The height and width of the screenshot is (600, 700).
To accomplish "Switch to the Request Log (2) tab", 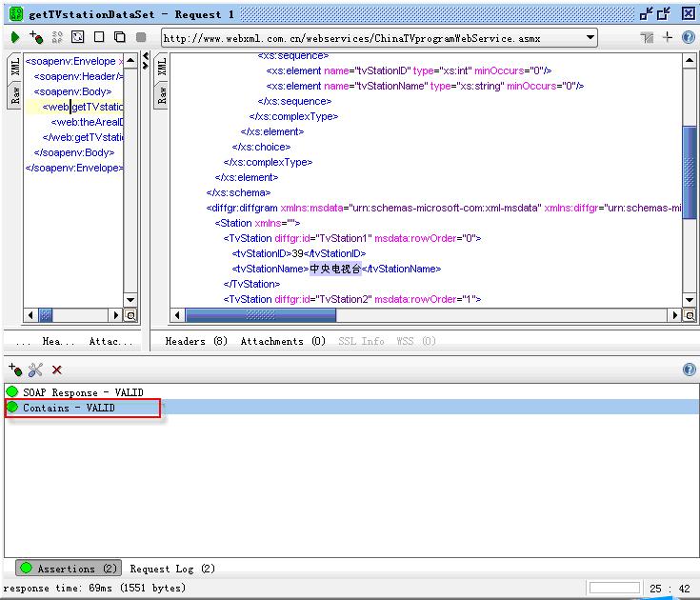I will 172,569.
